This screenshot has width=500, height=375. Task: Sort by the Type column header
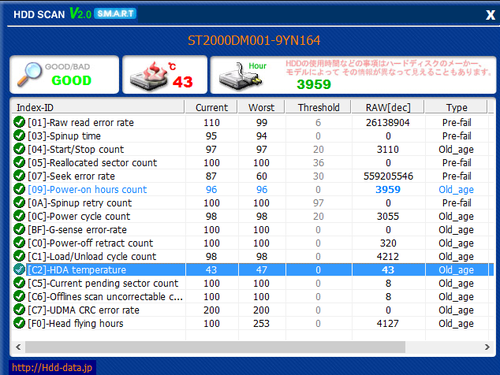[x=456, y=107]
